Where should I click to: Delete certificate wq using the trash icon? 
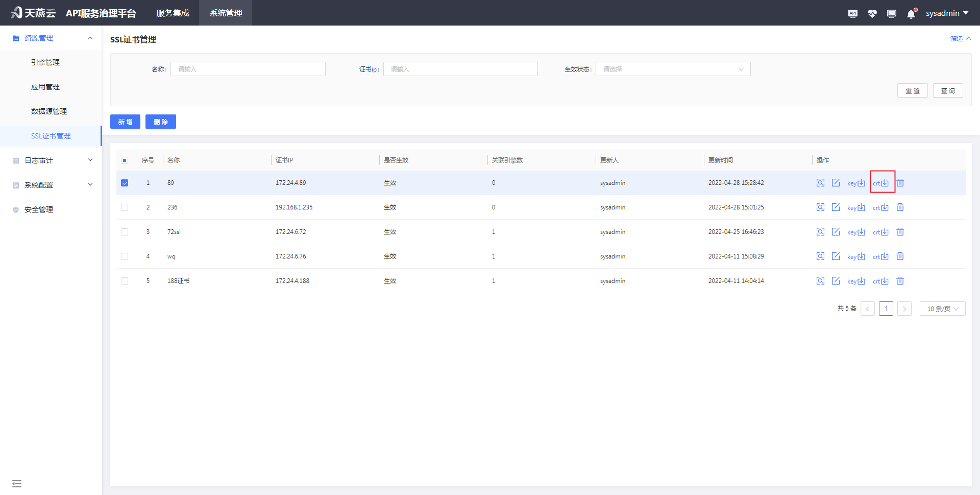900,256
